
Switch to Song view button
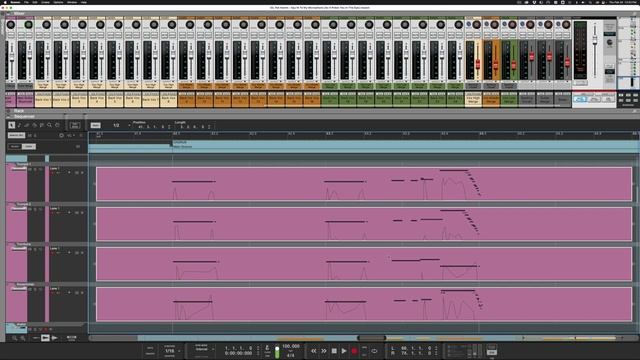point(29,147)
